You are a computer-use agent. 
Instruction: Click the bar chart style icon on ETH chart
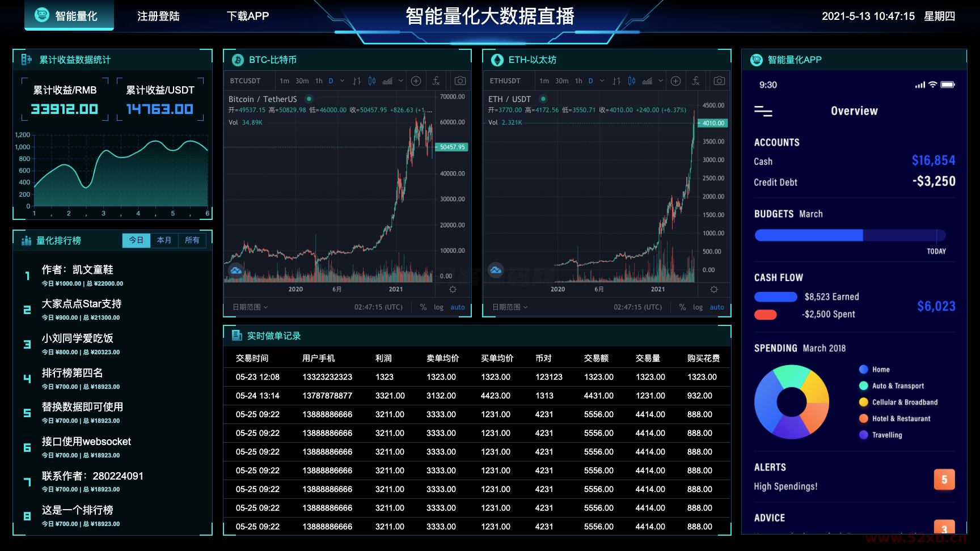click(x=617, y=80)
